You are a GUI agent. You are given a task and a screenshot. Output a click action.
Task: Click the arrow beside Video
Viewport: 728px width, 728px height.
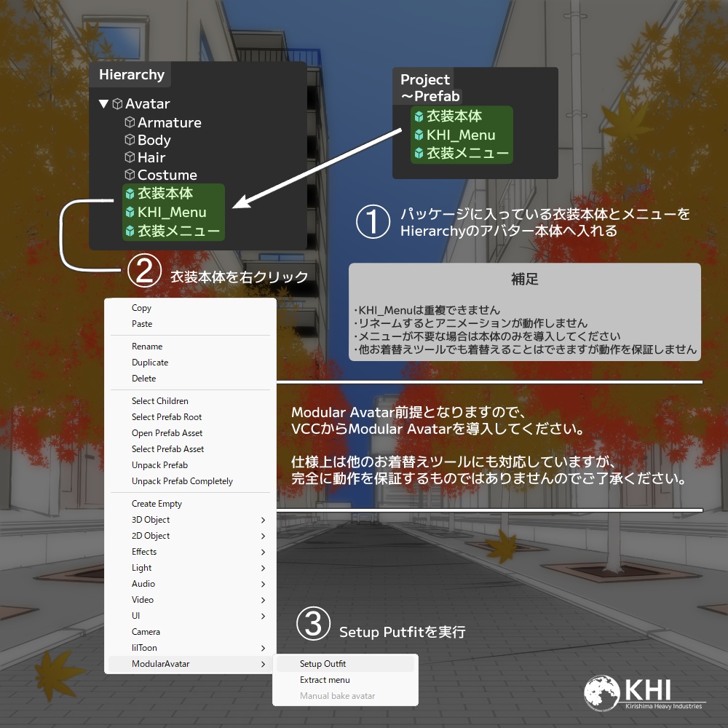[x=264, y=601]
